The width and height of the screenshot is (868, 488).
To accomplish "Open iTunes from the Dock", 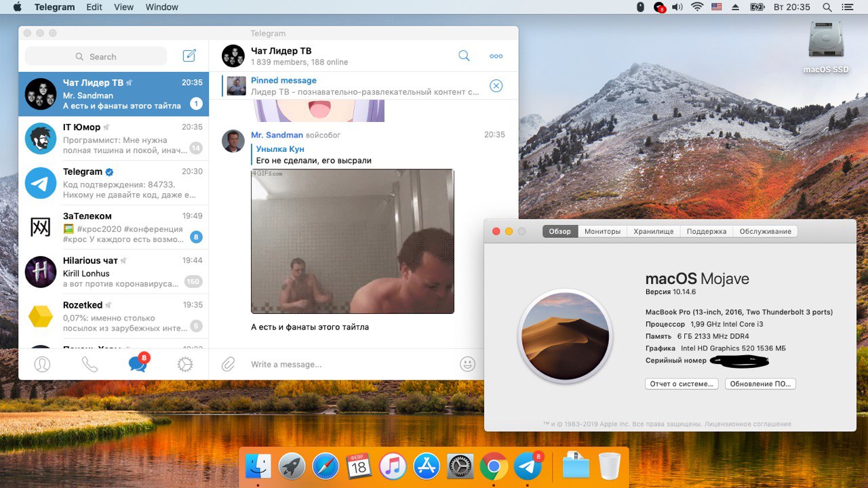I will [393, 466].
